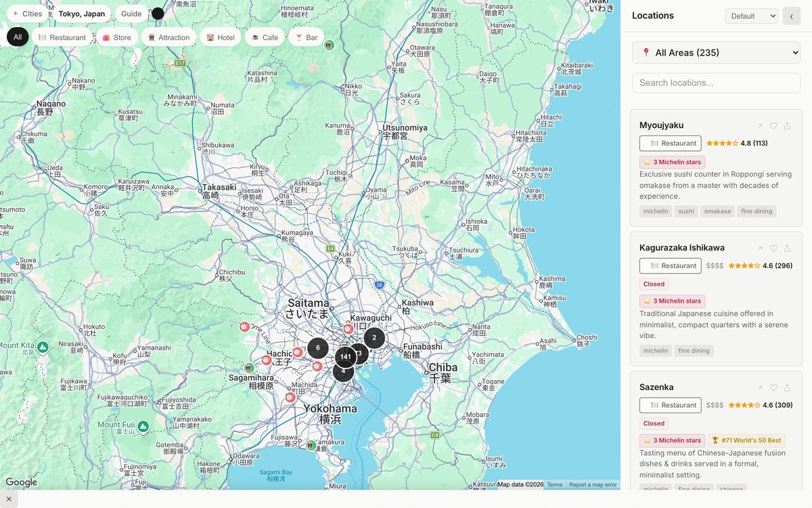Viewport: 812px width, 508px height.
Task: Click Restaurant category button on Sazenka
Action: point(670,405)
